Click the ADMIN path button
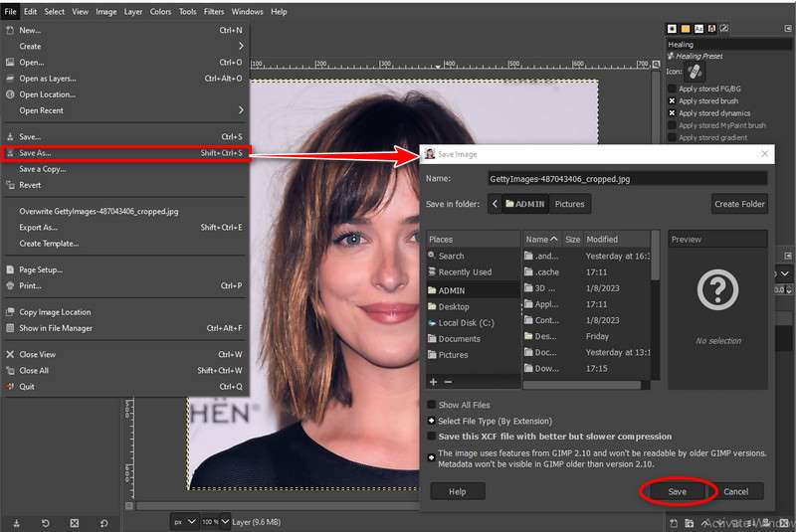Viewport: 796px width, 532px height. pos(525,204)
